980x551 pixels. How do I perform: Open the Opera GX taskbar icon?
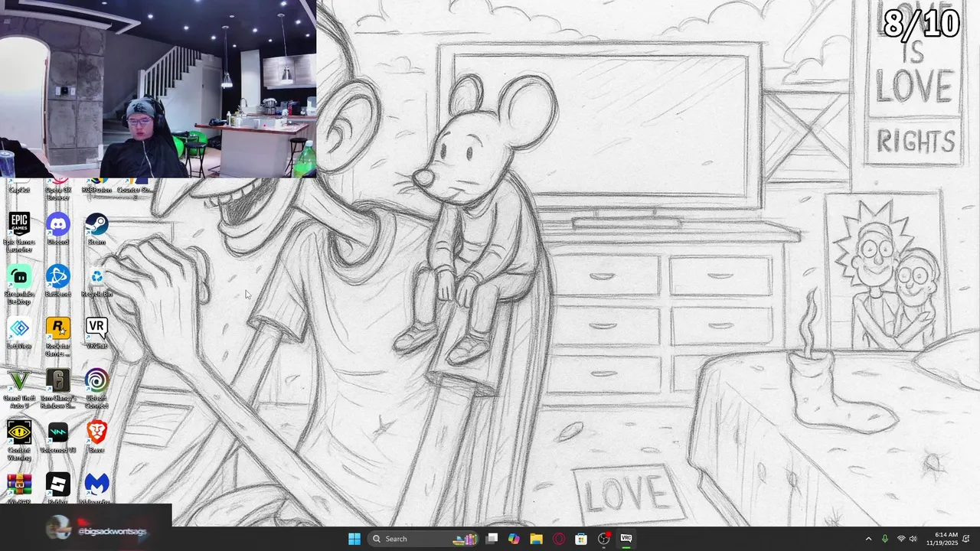(559, 539)
